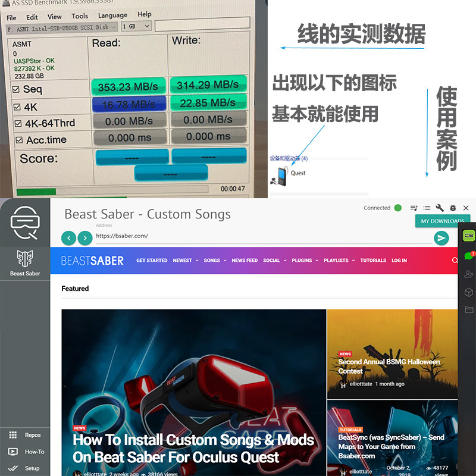
Task: Open the Language menu in AS SSD
Action: tap(112, 15)
